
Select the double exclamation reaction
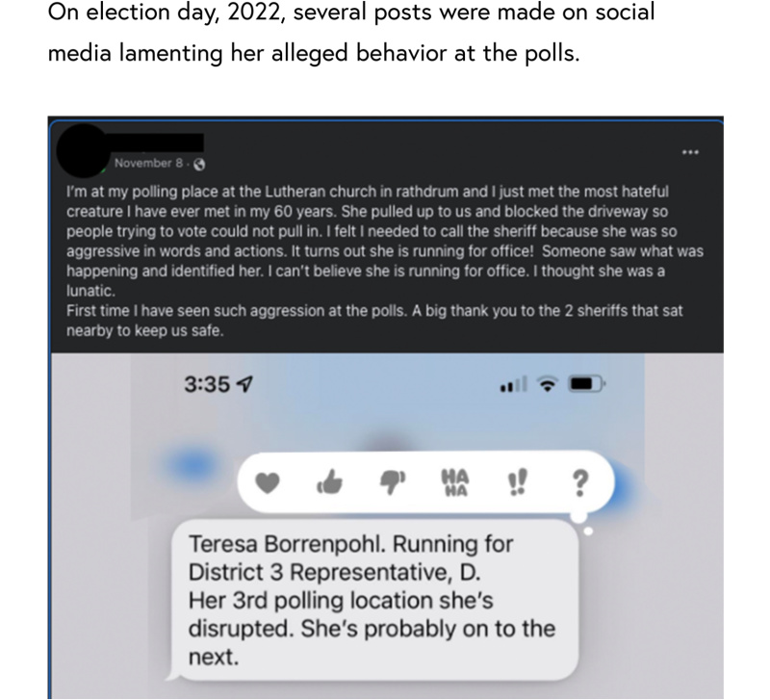(x=517, y=481)
